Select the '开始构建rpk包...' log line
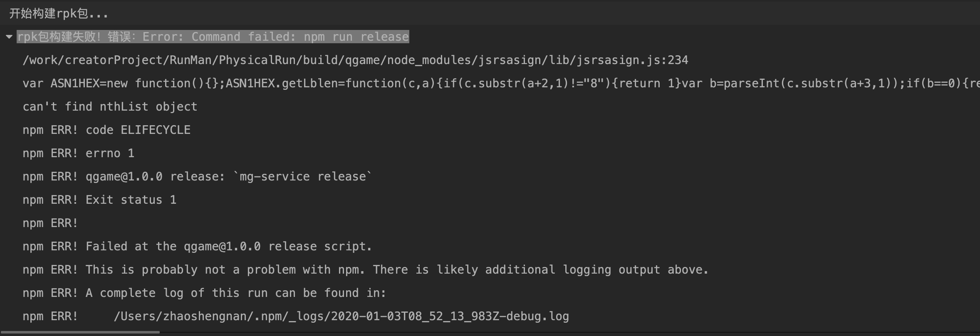This screenshot has width=980, height=336. click(x=58, y=14)
